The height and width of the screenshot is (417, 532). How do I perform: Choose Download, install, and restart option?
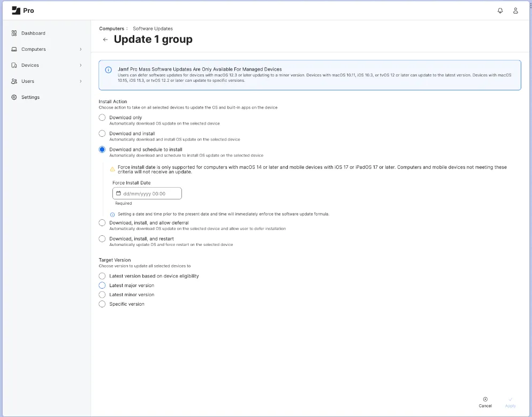102,238
